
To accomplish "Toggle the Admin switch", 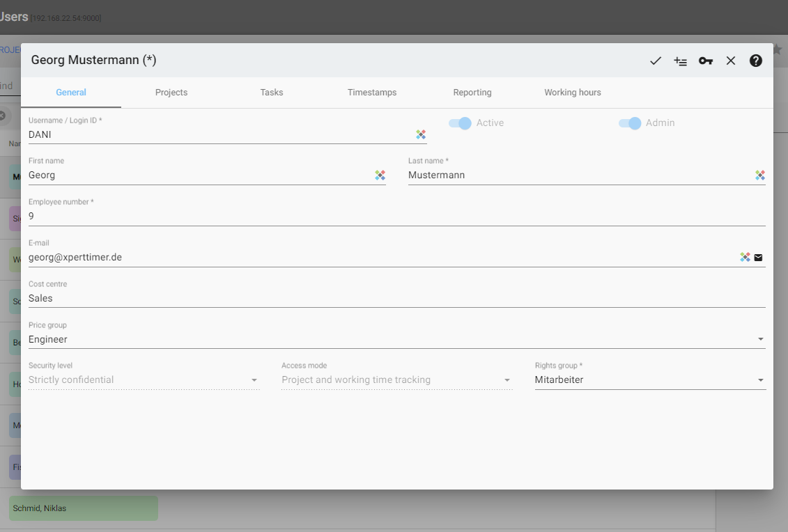I will click(x=630, y=123).
